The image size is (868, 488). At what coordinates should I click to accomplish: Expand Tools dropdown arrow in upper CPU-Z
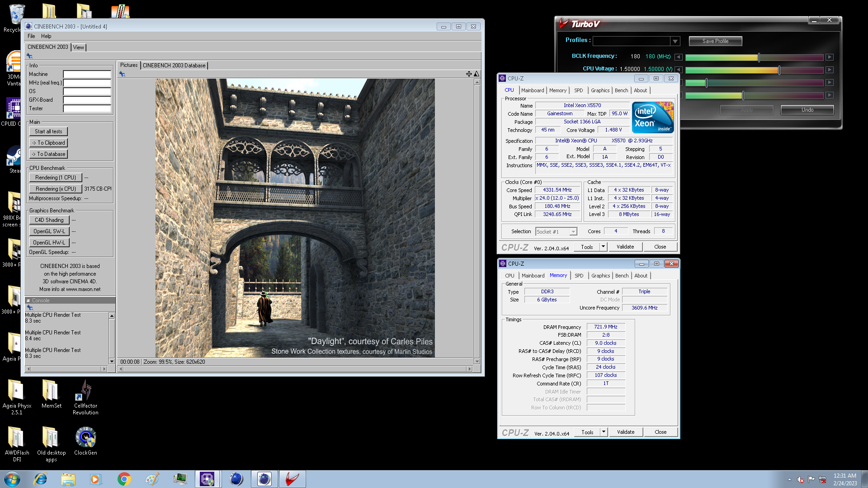pos(603,247)
